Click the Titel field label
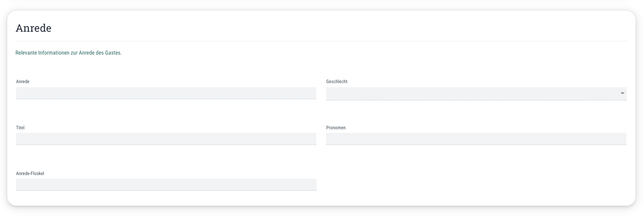 tap(20, 128)
